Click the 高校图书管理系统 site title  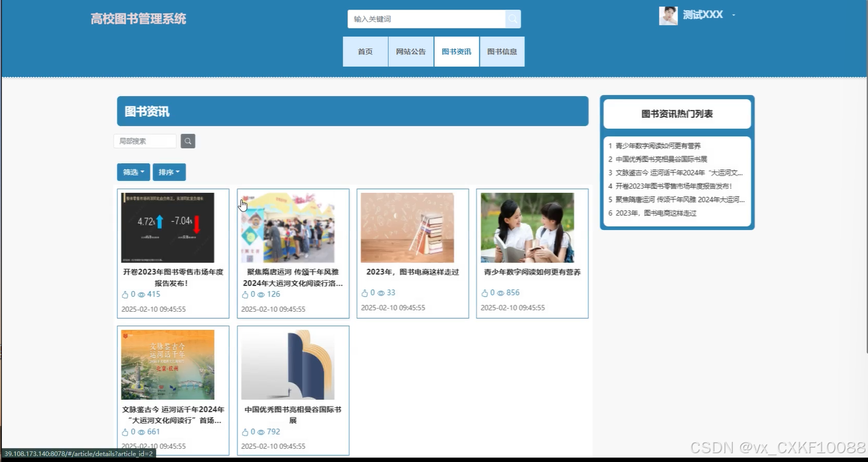point(138,19)
